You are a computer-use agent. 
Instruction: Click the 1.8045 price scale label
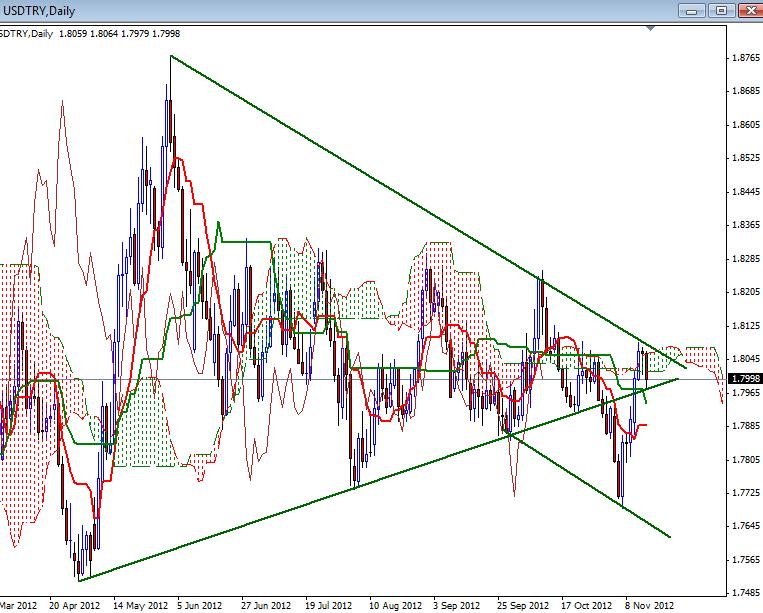pyautogui.click(x=746, y=359)
